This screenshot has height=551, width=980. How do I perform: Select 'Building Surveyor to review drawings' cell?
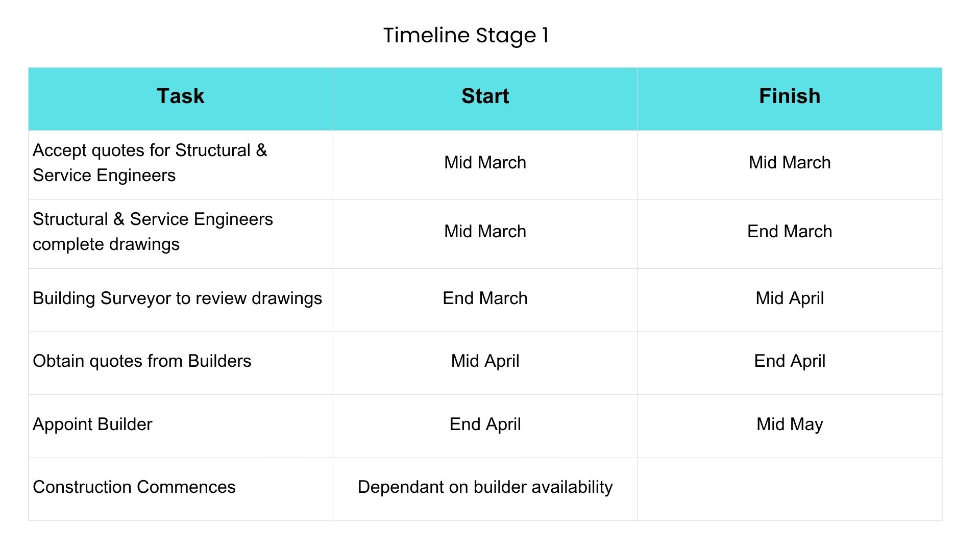(177, 298)
